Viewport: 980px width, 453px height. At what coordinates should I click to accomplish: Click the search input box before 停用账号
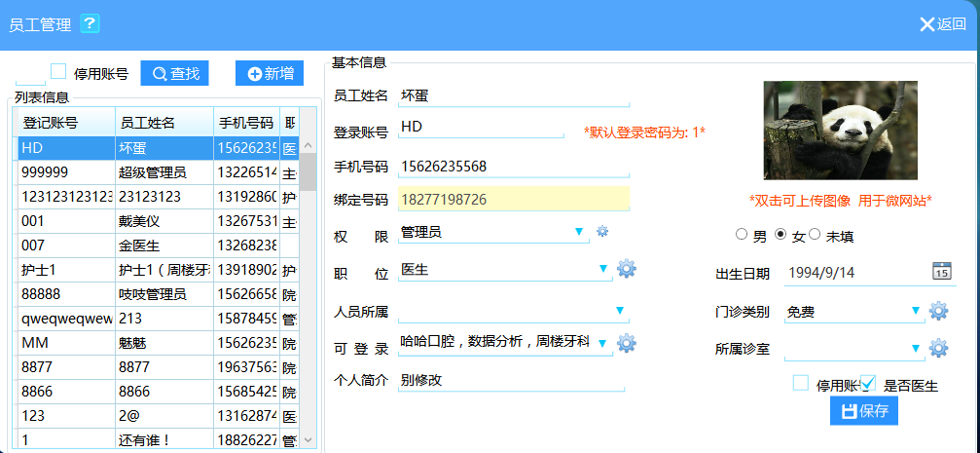pos(30,74)
